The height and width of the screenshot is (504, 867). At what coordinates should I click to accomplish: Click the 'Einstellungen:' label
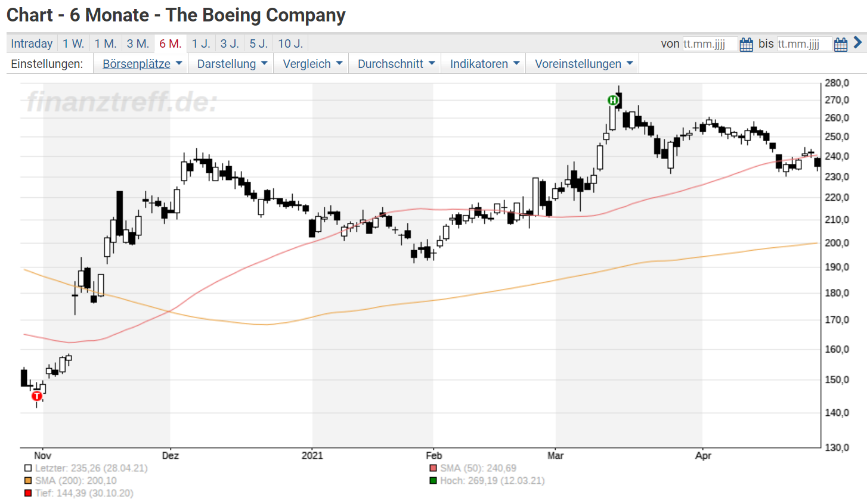47,64
